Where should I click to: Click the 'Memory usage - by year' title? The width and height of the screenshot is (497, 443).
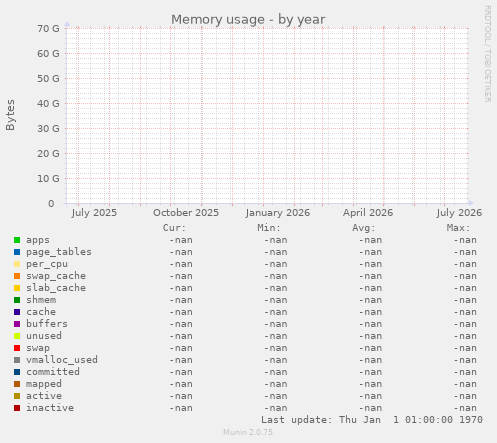pos(248,20)
